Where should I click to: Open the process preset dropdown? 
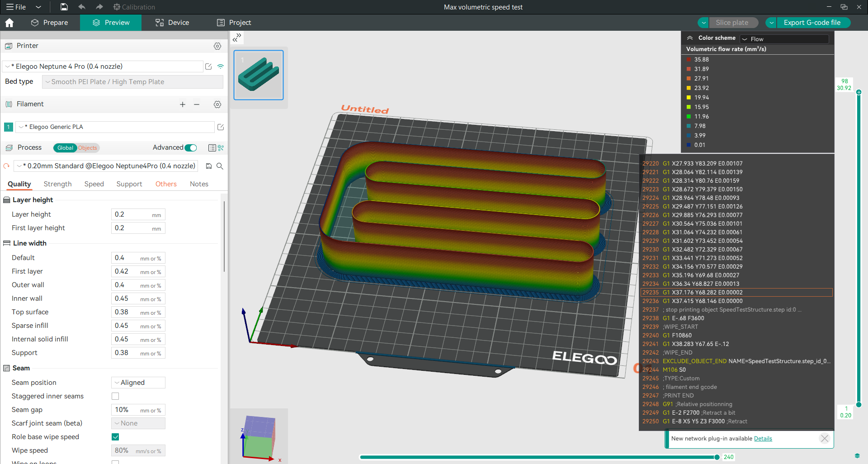(106, 166)
